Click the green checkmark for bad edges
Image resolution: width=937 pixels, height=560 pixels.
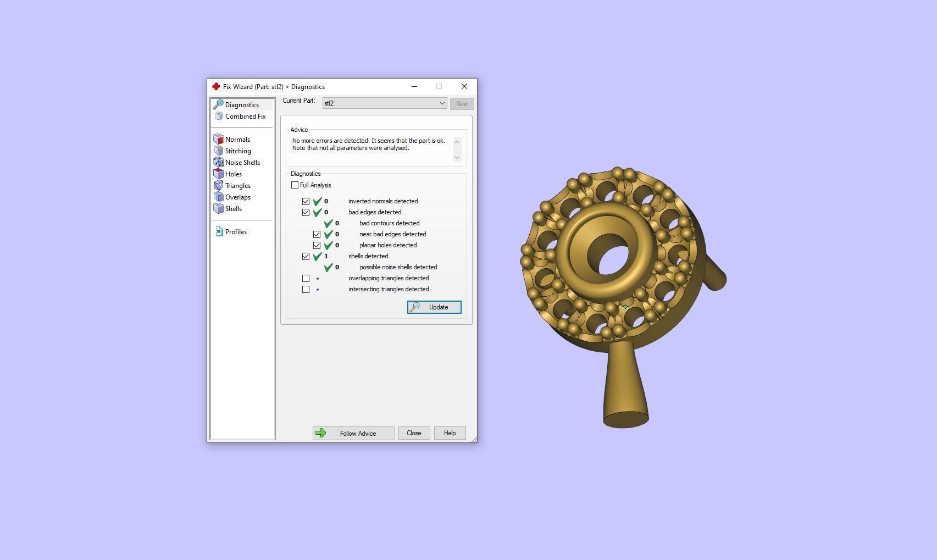(317, 212)
